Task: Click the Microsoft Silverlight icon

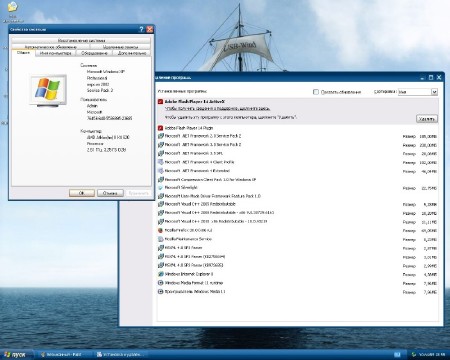Action: [x=160, y=188]
